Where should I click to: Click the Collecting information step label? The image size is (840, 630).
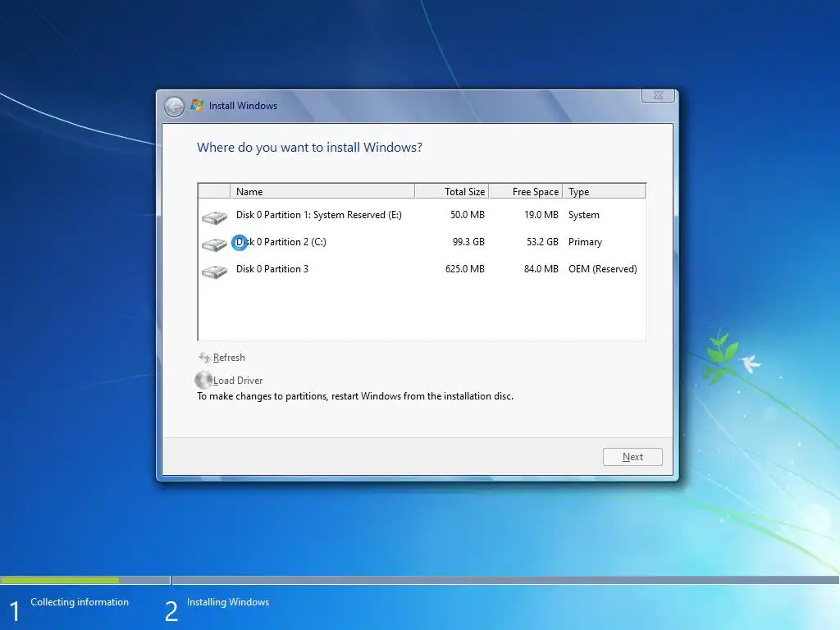80,602
